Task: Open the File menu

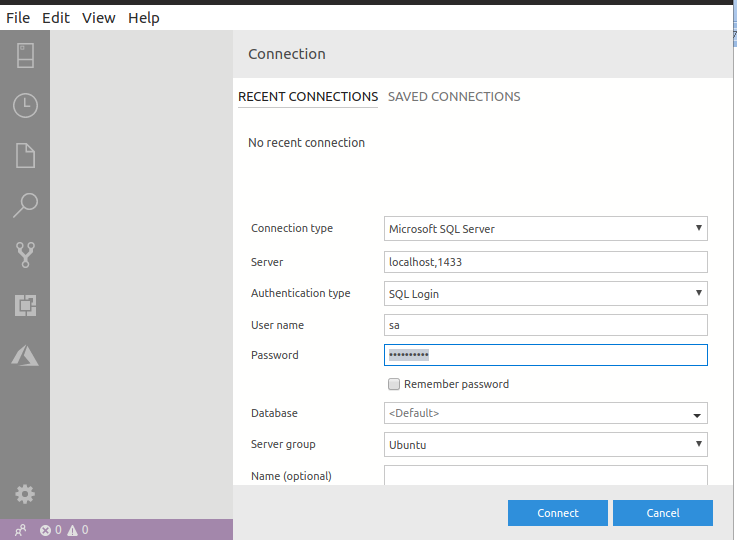Action: pos(18,18)
